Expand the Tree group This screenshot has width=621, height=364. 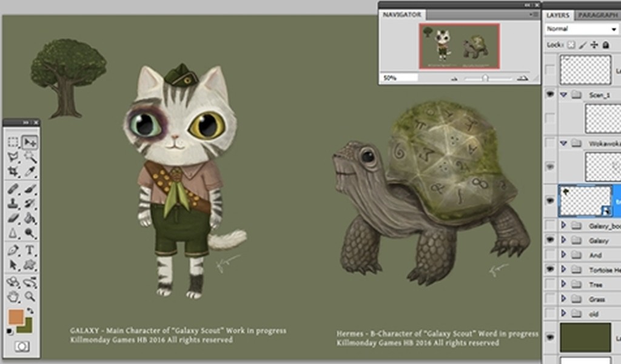point(563,284)
